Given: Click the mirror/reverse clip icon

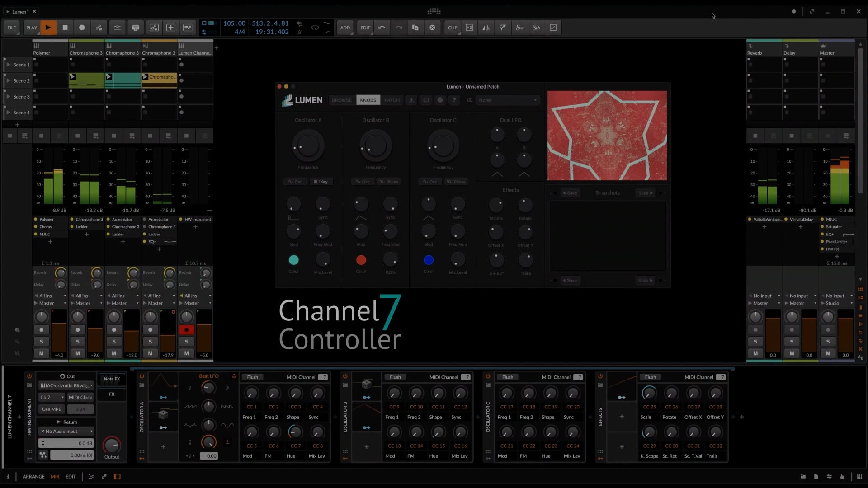Looking at the screenshot, I should pyautogui.click(x=486, y=28).
